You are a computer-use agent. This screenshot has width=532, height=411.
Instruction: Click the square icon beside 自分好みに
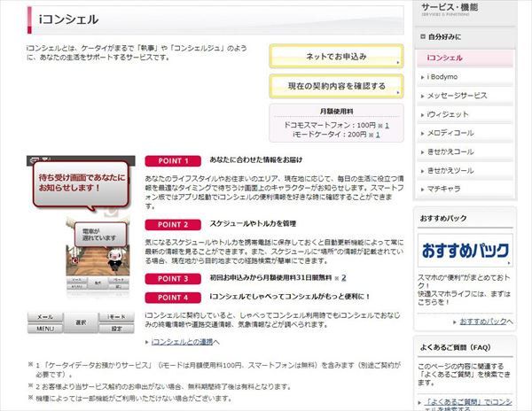point(423,36)
